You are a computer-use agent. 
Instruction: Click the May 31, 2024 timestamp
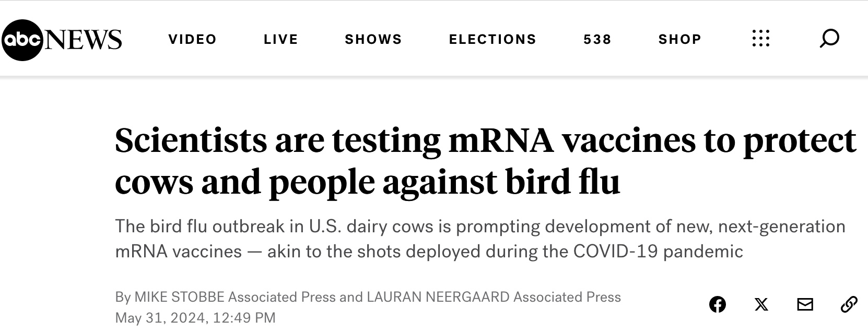click(195, 318)
